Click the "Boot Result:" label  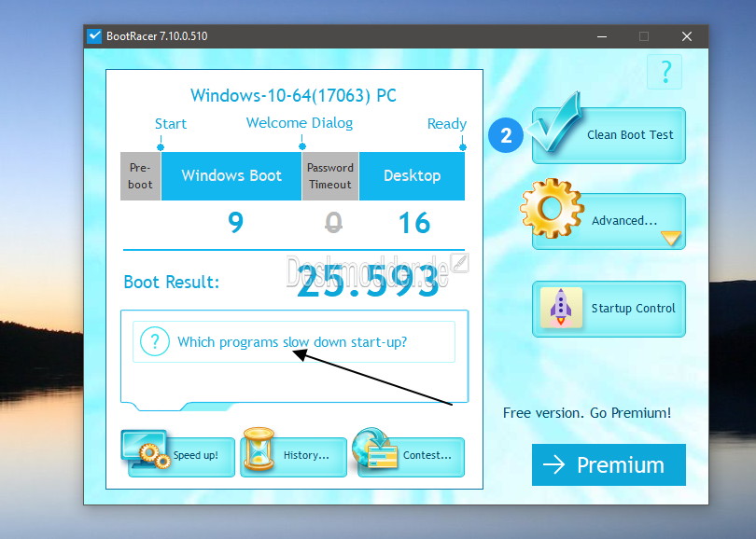171,282
